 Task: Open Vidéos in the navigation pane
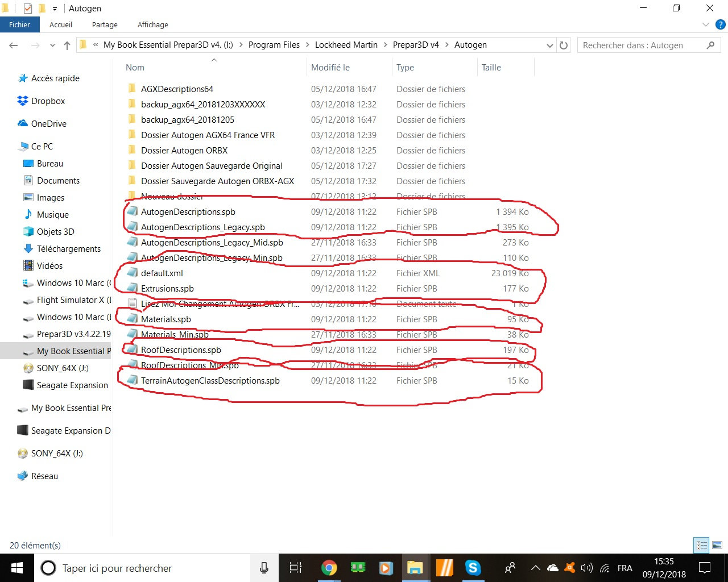pyautogui.click(x=49, y=266)
